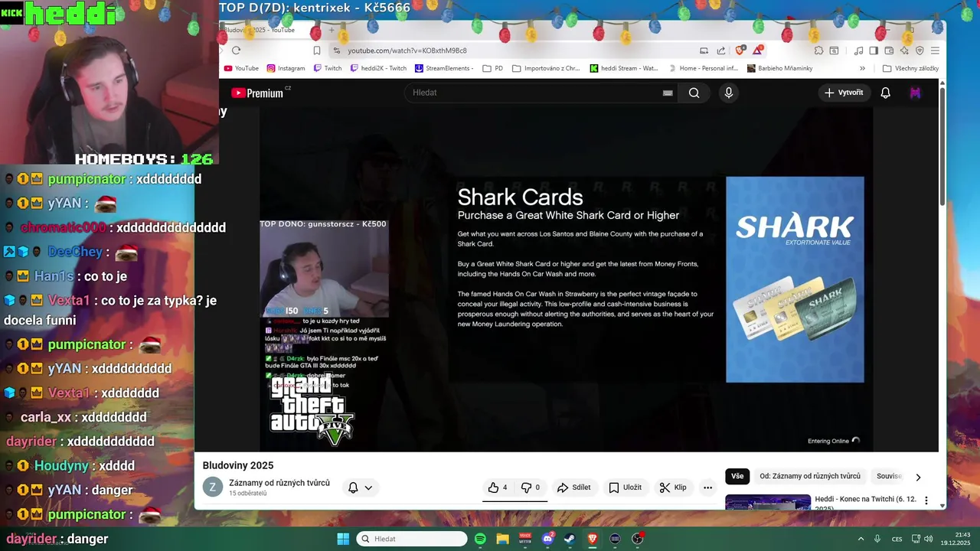The image size is (980, 551).
Task: Open the StreamElements bookmark
Action: pos(443,68)
